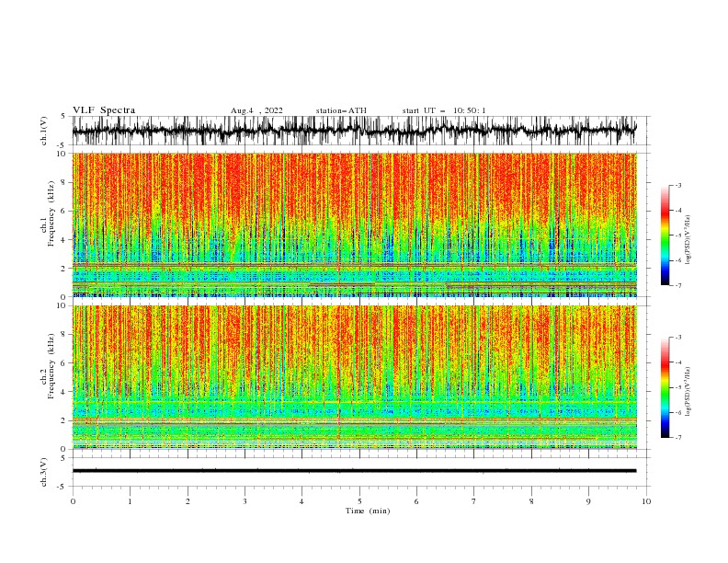Click the ch.3 flat voltage trace

coord(354,471)
